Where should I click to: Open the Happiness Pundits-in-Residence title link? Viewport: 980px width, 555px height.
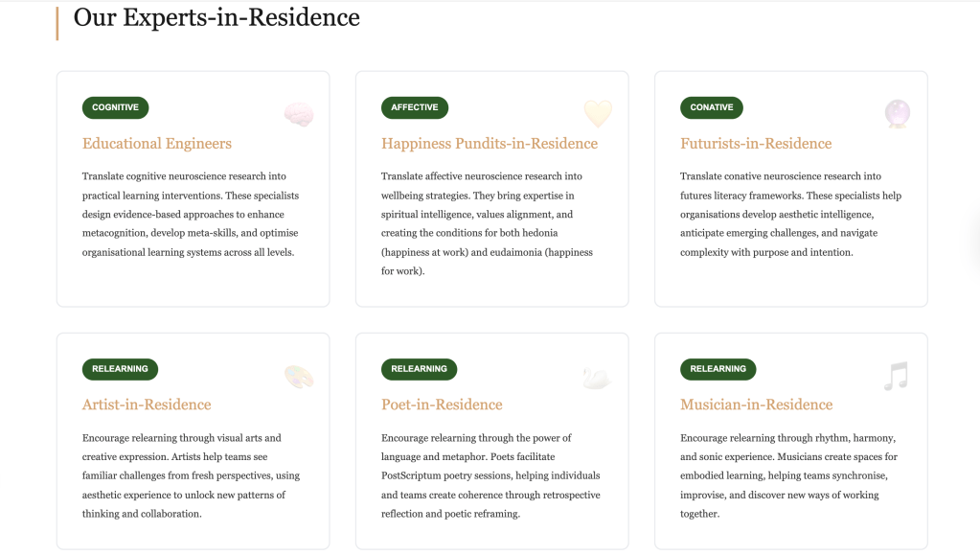(490, 144)
